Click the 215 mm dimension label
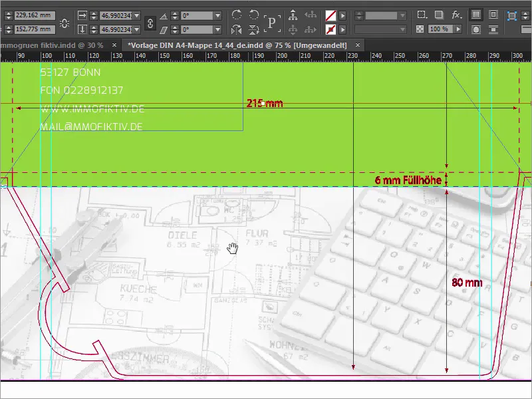Image resolution: width=532 pixels, height=399 pixels. coord(265,103)
